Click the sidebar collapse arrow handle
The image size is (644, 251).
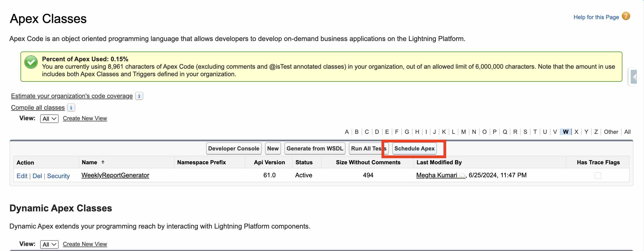[634, 77]
